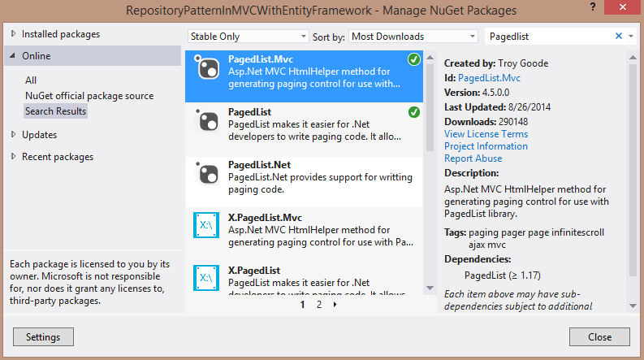Go to results page 2

click(x=318, y=305)
